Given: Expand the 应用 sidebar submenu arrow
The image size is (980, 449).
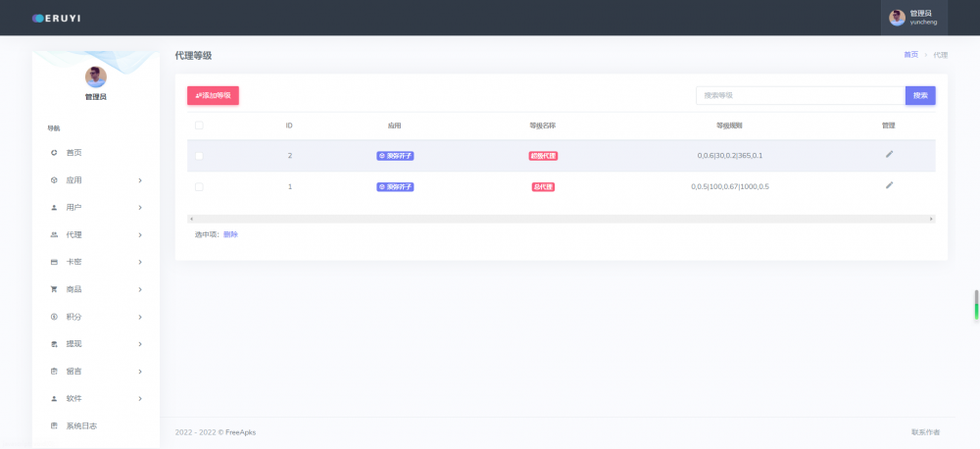Looking at the screenshot, I should pyautogui.click(x=140, y=180).
